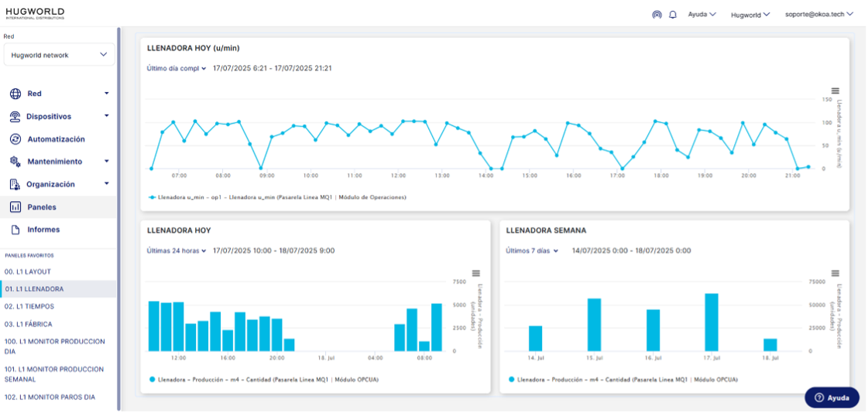Open the Hugworld network dropdown
Image resolution: width=868 pixels, height=413 pixels.
[x=59, y=55]
